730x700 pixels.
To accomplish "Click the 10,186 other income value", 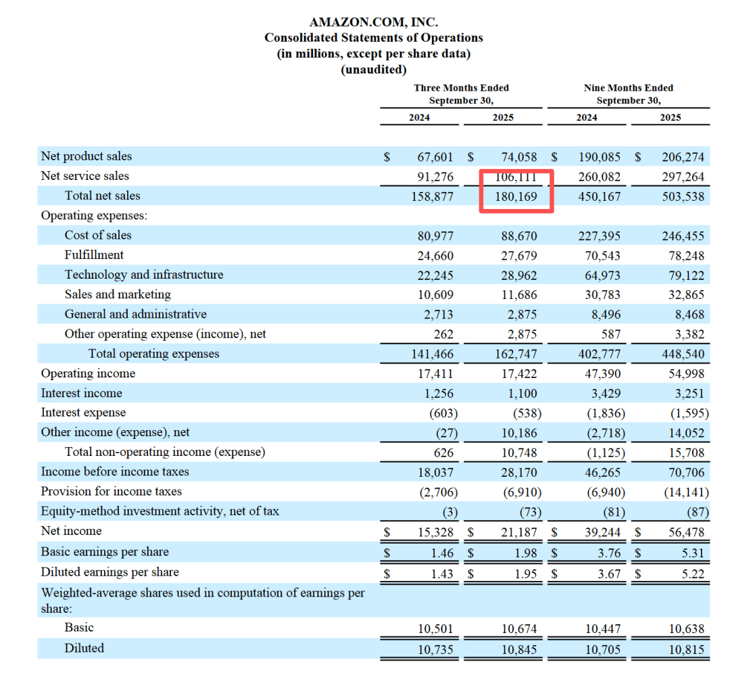I will click(x=519, y=433).
